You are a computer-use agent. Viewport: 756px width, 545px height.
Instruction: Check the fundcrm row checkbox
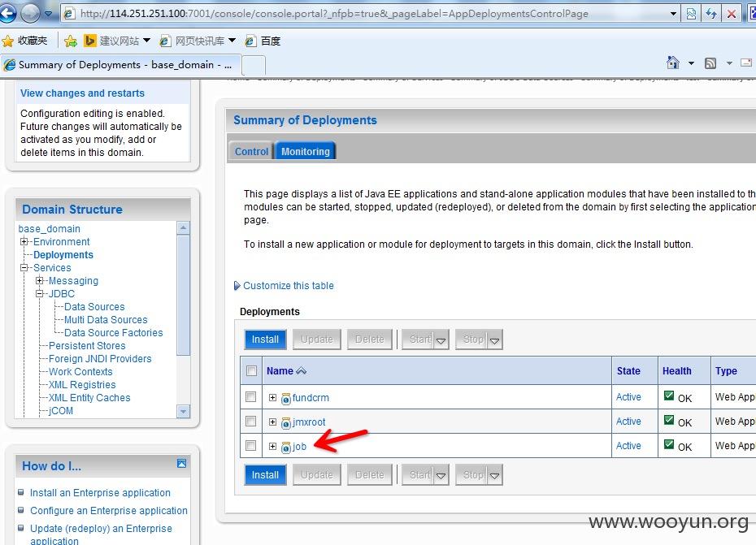coord(250,396)
